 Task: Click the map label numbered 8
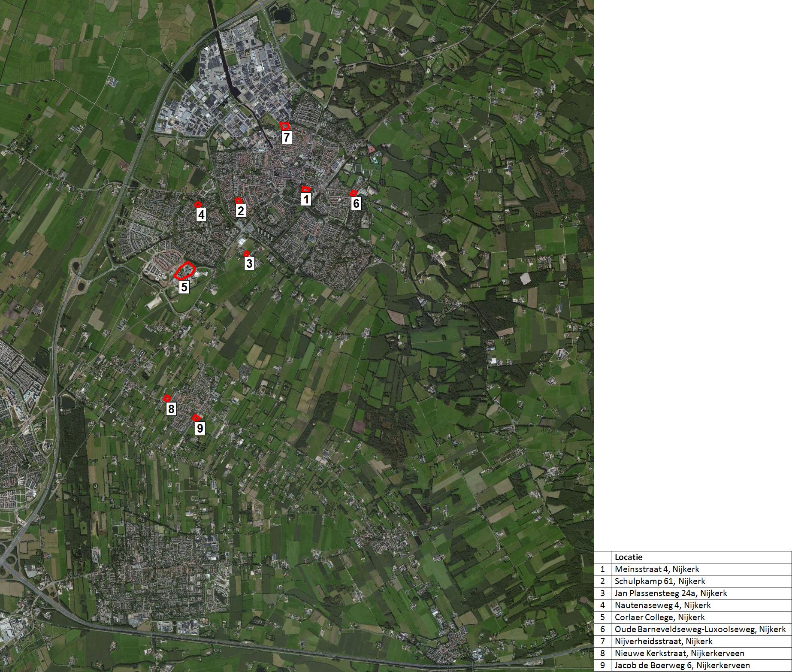click(x=171, y=409)
